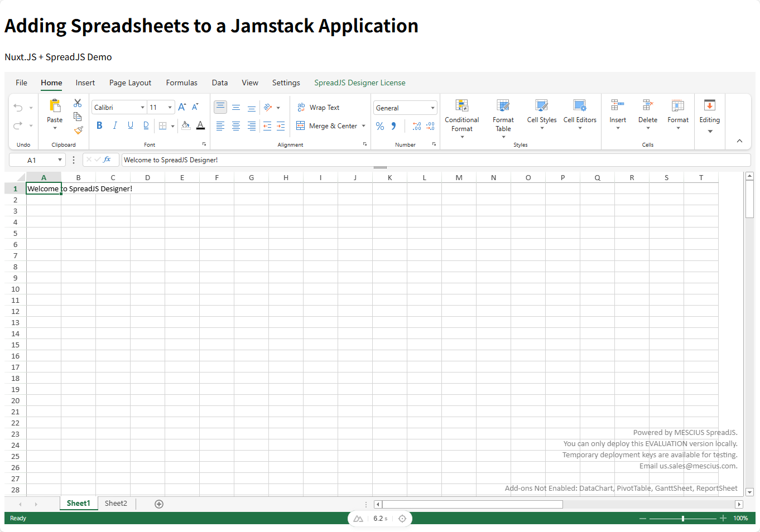The image size is (760, 532).
Task: Click the Cut scissors icon
Action: click(78, 103)
